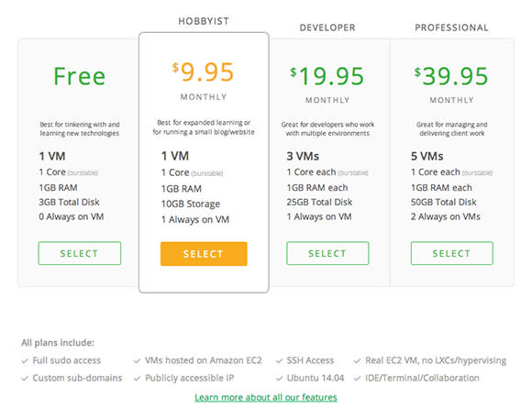Image resolution: width=532 pixels, height=420 pixels.
Task: Select the Professional plan
Action: 451,253
